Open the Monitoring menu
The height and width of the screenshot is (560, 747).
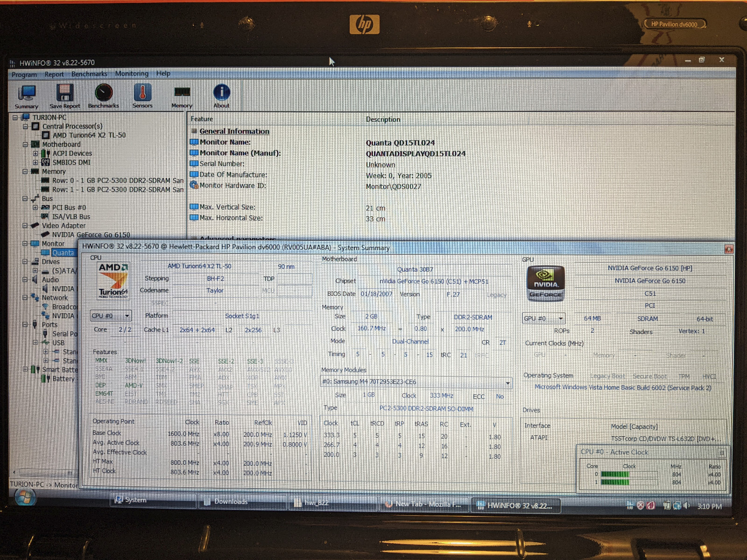[132, 74]
